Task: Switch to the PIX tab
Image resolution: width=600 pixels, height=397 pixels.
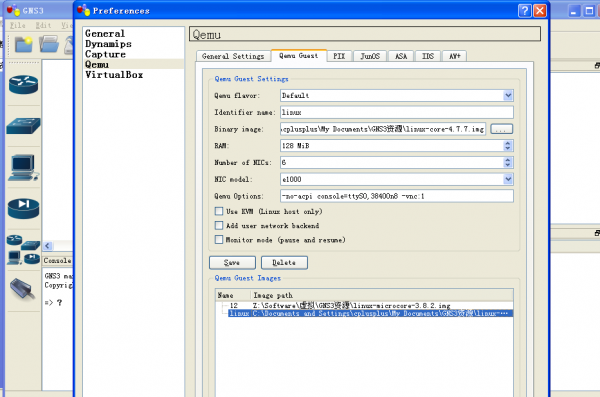Action: (339, 56)
